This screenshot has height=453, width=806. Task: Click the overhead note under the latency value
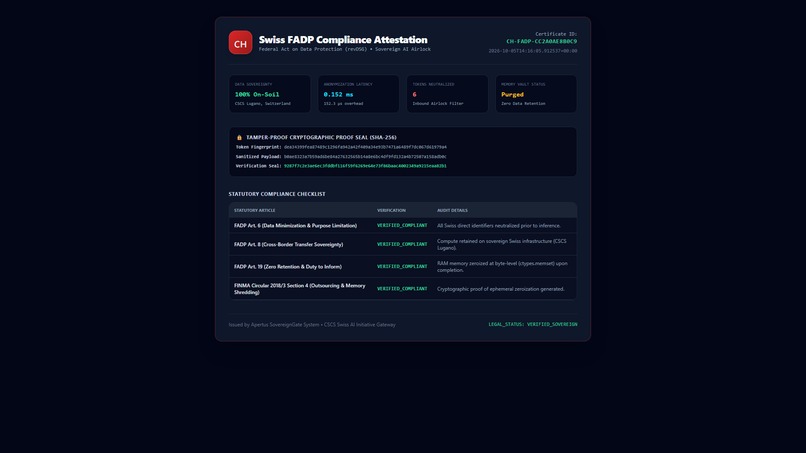343,103
